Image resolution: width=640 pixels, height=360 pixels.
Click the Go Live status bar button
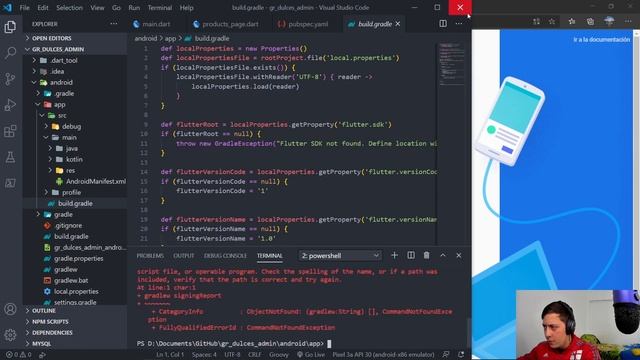point(311,355)
